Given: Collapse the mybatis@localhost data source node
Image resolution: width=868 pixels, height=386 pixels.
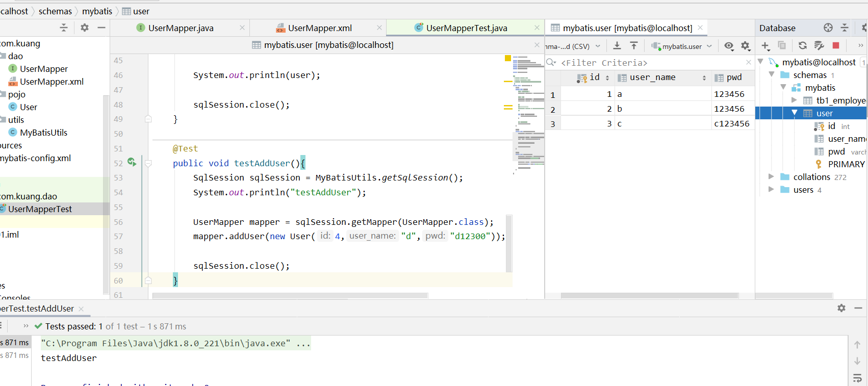Looking at the screenshot, I should coord(760,62).
